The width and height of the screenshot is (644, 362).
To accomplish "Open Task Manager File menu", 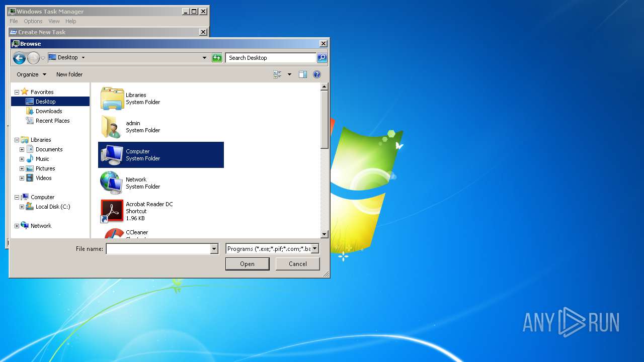I will tap(14, 21).
